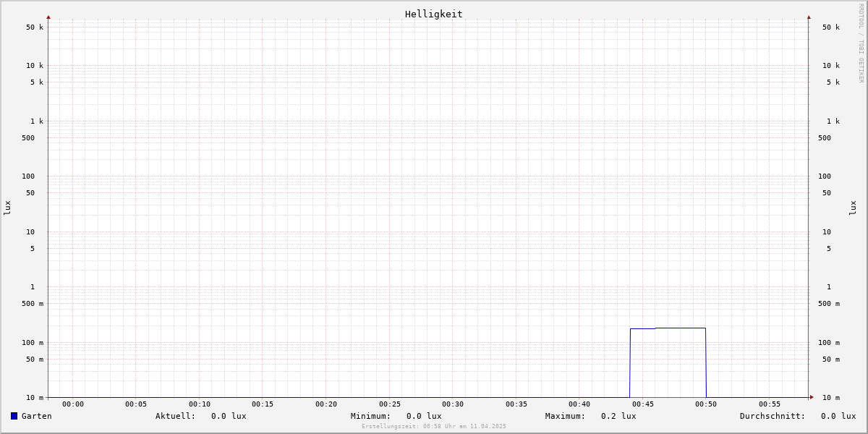Click the 100 label on left axis
The width and height of the screenshot is (868, 434).
(x=28, y=176)
